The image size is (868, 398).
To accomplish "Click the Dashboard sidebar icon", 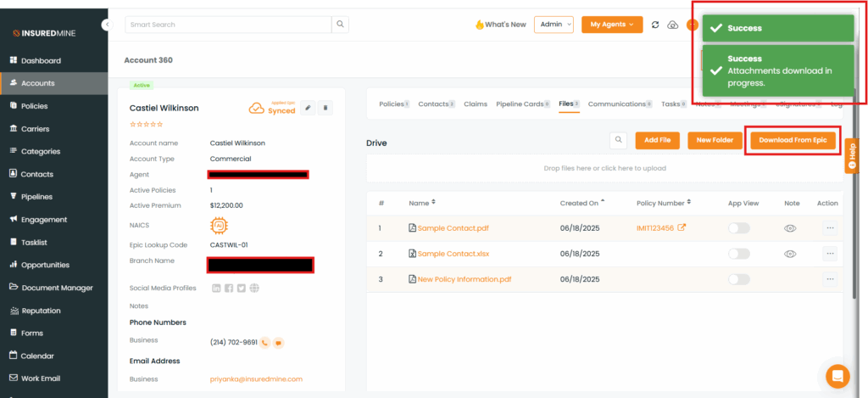I will click(14, 60).
